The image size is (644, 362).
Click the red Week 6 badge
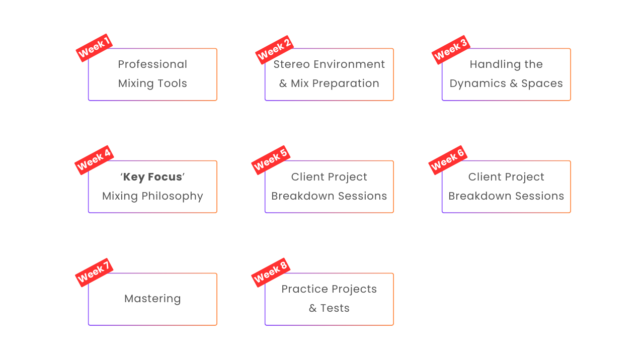pyautogui.click(x=448, y=160)
